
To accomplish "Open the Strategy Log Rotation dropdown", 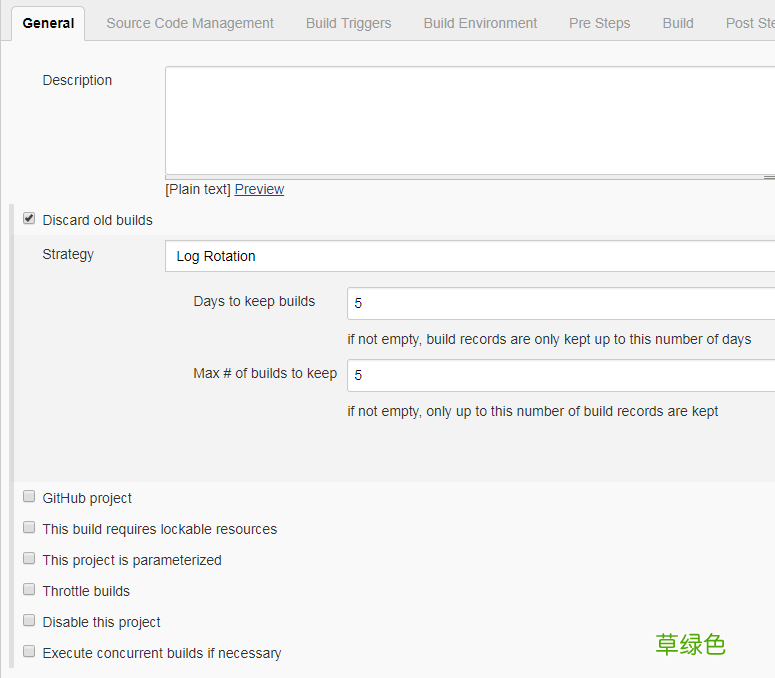I will point(470,256).
